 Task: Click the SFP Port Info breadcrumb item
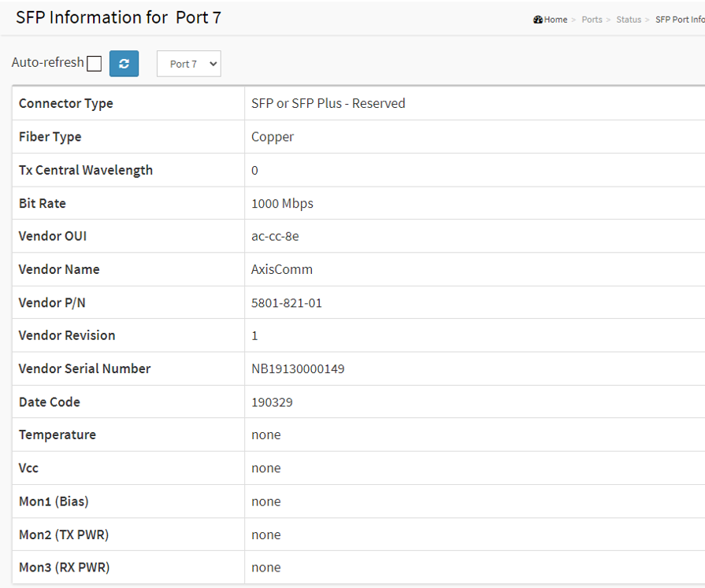[x=680, y=20]
